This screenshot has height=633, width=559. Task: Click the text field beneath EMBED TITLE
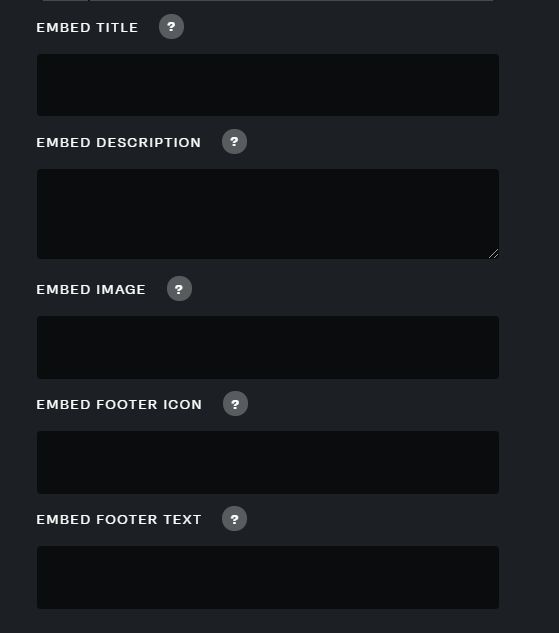click(268, 85)
